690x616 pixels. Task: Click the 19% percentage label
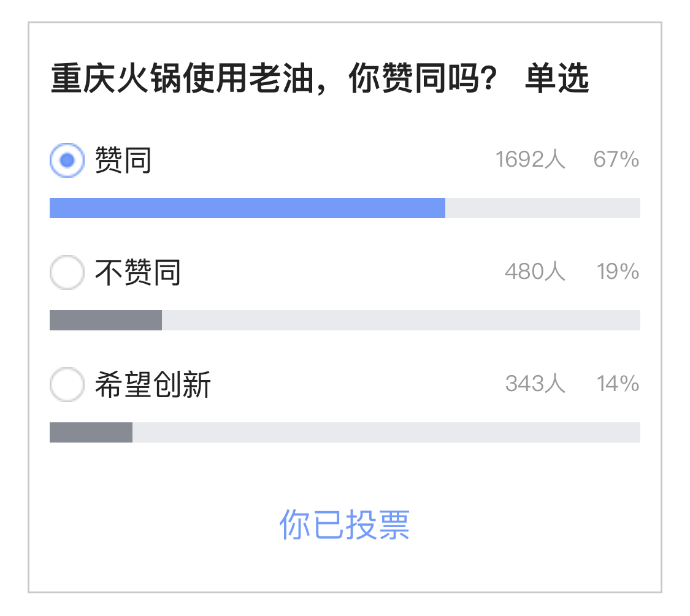(x=618, y=272)
